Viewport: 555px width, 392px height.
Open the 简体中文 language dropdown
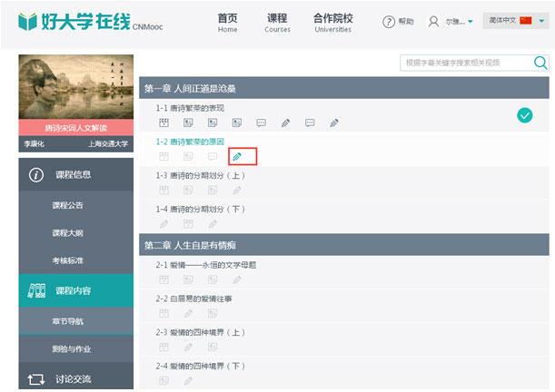[515, 20]
